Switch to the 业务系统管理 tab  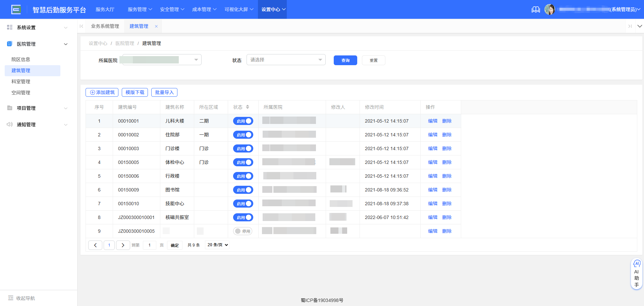pyautogui.click(x=105, y=26)
